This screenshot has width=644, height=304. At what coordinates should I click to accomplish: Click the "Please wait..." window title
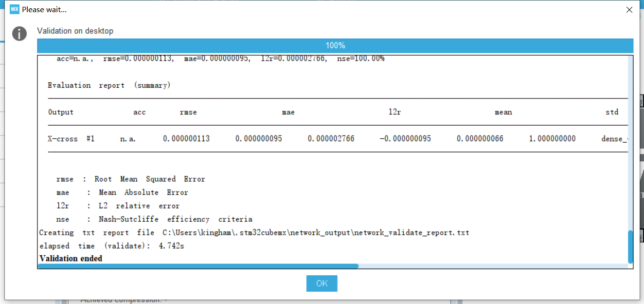coord(44,10)
